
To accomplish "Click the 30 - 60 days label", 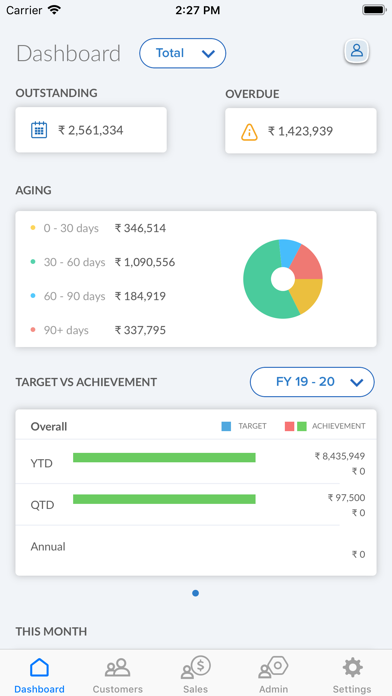I will click(x=74, y=262).
